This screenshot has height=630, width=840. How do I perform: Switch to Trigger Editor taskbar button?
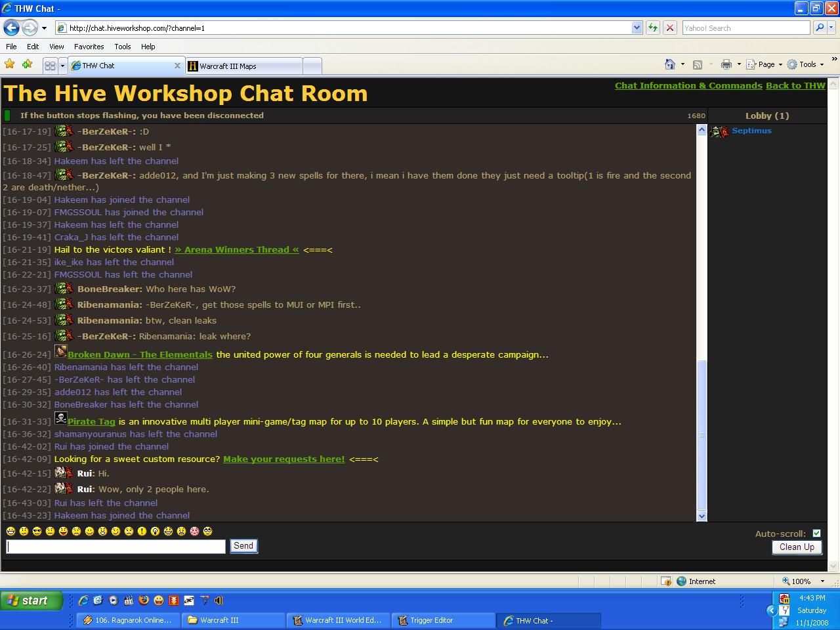coord(444,620)
